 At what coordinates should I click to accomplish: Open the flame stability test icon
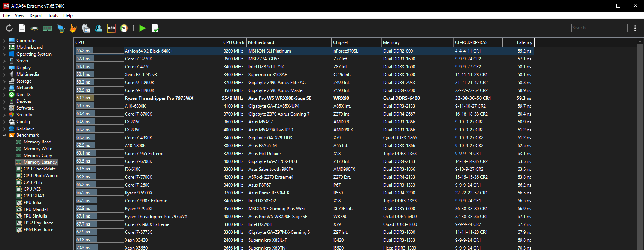73,28
